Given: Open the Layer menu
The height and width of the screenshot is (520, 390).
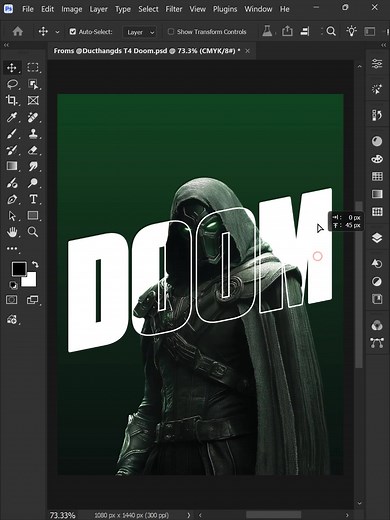Looking at the screenshot, I should [99, 9].
